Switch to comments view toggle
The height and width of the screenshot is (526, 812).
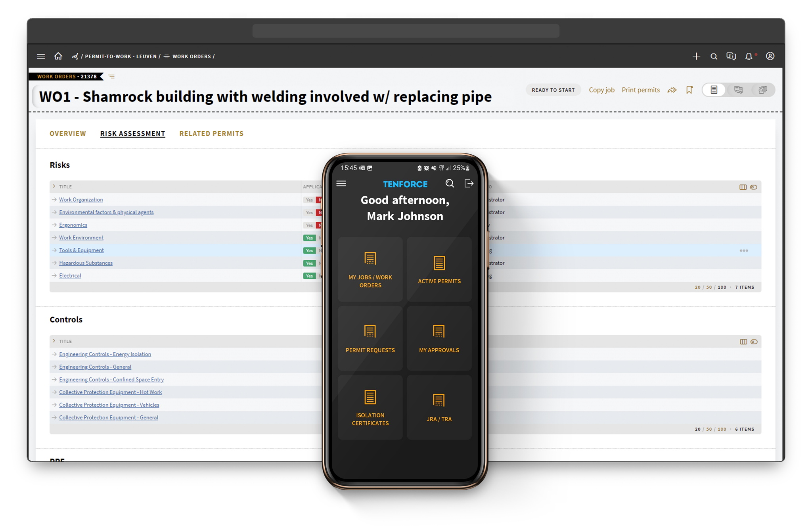tap(738, 90)
